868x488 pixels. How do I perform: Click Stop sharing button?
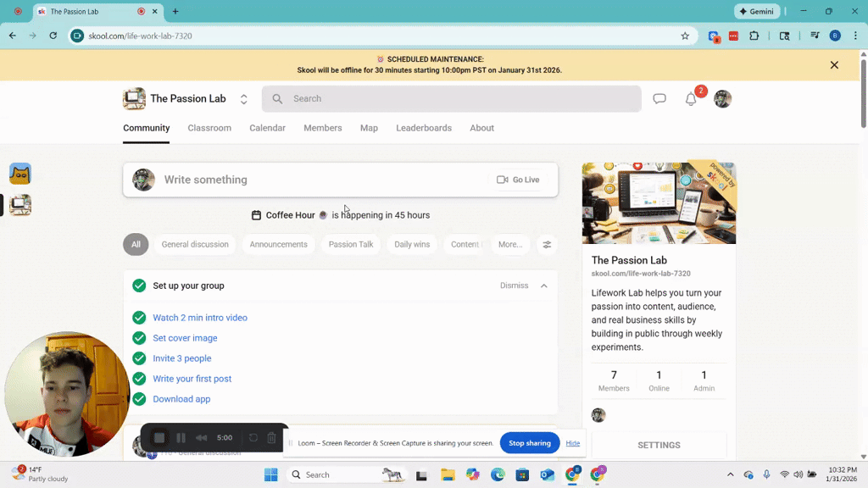(x=530, y=443)
